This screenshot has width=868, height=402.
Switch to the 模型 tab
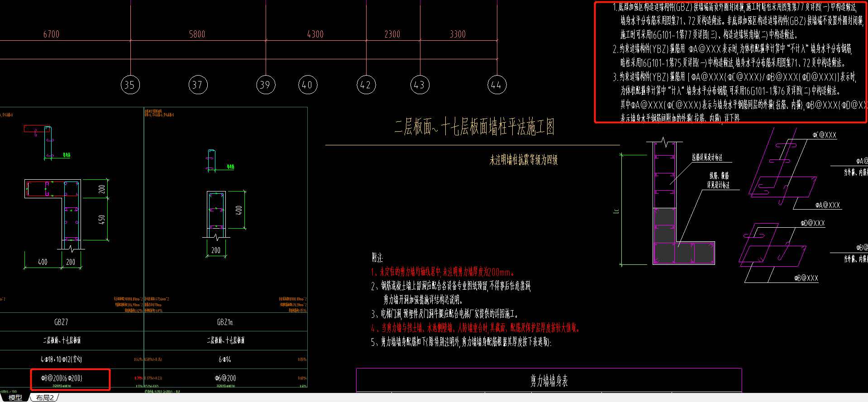[15, 397]
